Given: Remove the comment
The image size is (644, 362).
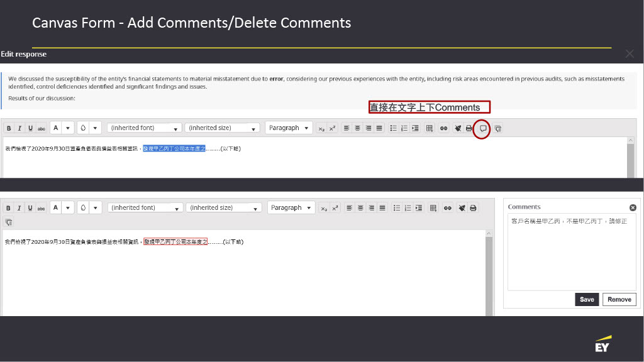Looking at the screenshot, I should tap(619, 300).
